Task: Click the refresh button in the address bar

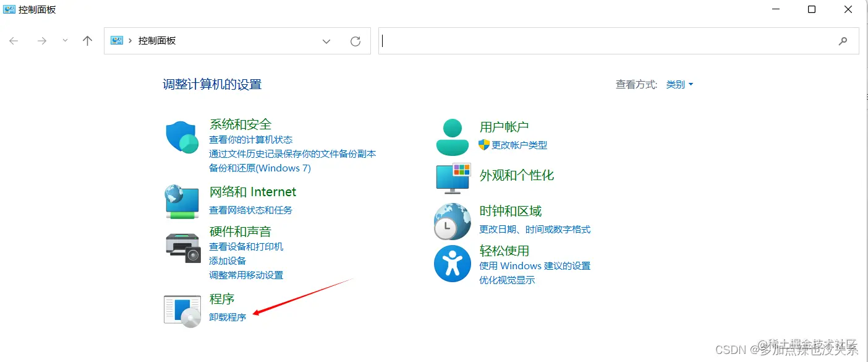Action: pos(355,41)
